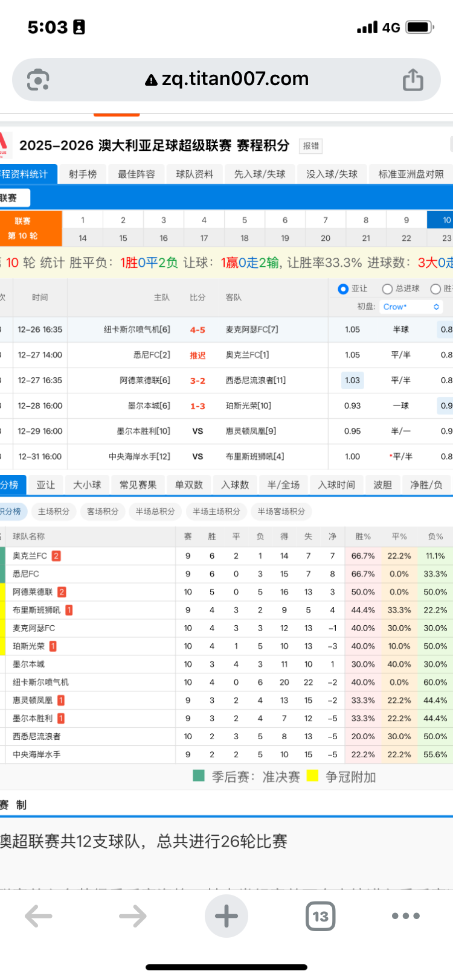The width and height of the screenshot is (453, 980).
Task: Open a new tab with plus icon
Action: (226, 916)
